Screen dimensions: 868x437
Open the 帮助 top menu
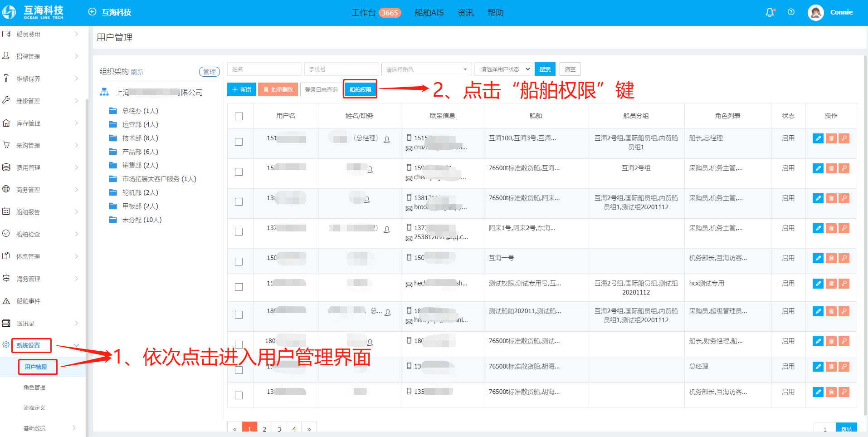pos(495,13)
